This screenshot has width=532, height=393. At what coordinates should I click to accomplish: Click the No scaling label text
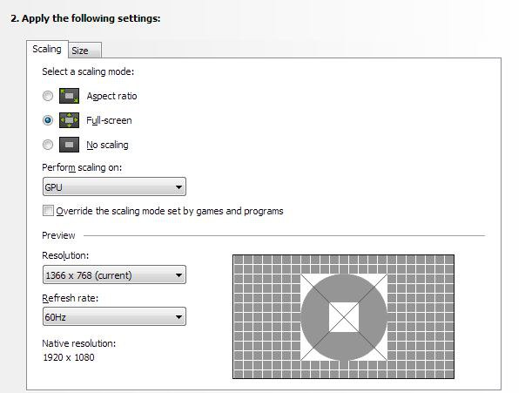point(108,145)
